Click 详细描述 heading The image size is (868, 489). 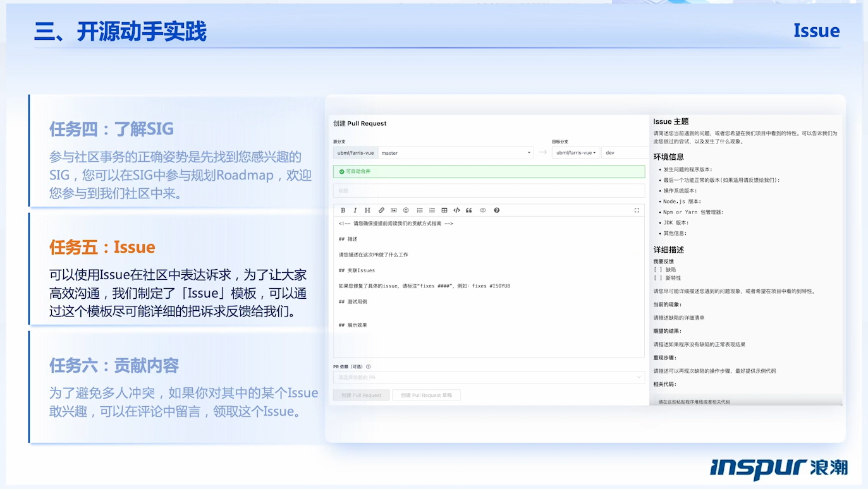[668, 250]
